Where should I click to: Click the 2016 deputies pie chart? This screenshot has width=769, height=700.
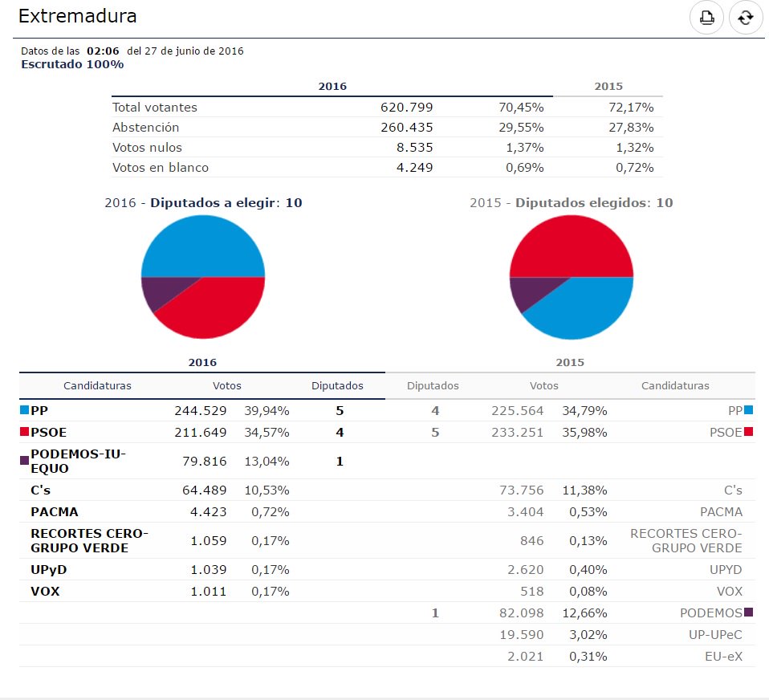203,277
